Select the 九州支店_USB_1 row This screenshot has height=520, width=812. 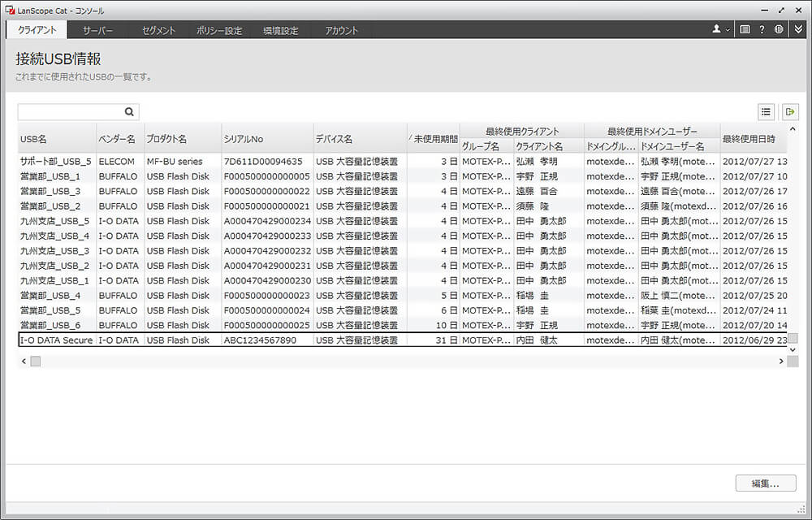click(x=403, y=280)
